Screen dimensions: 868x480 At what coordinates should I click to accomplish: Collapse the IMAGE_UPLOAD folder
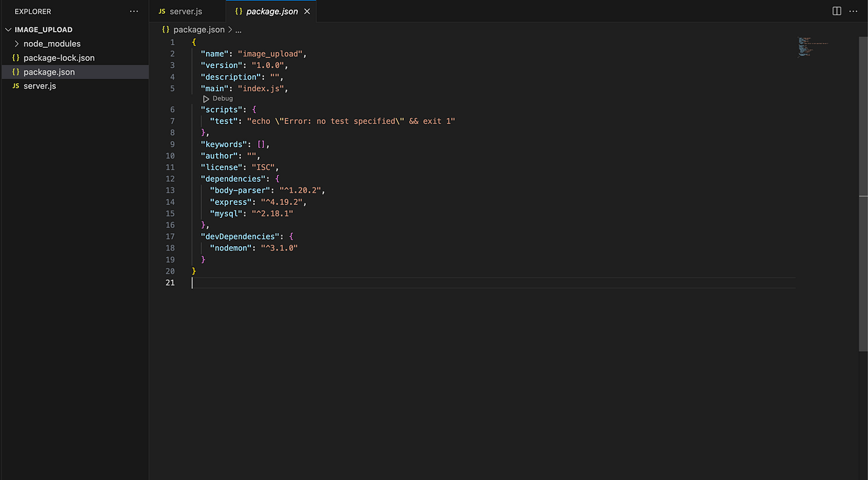[8, 29]
